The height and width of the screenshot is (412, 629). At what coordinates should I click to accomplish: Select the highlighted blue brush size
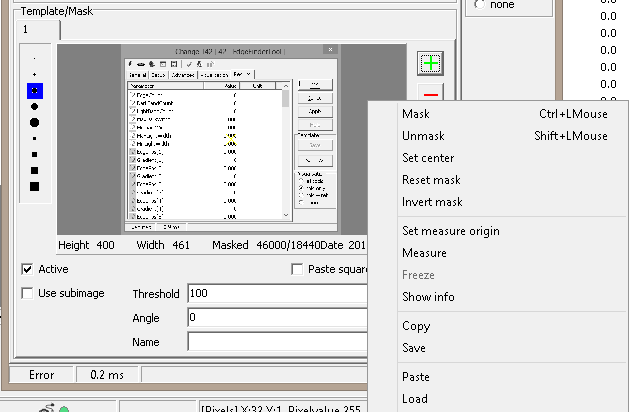34,90
